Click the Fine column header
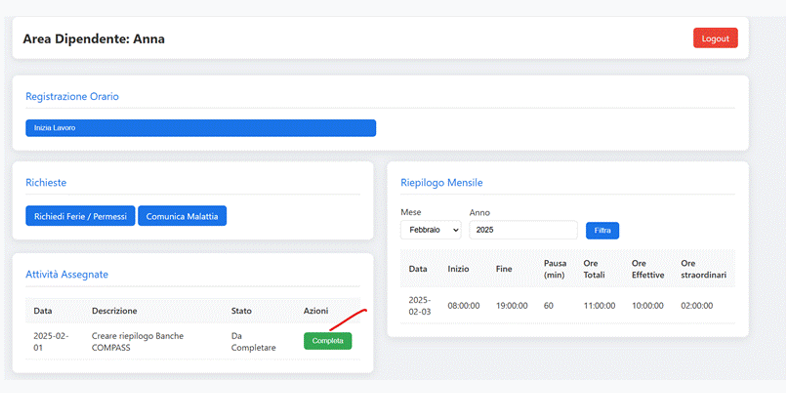Image resolution: width=786 pixels, height=393 pixels. (504, 269)
